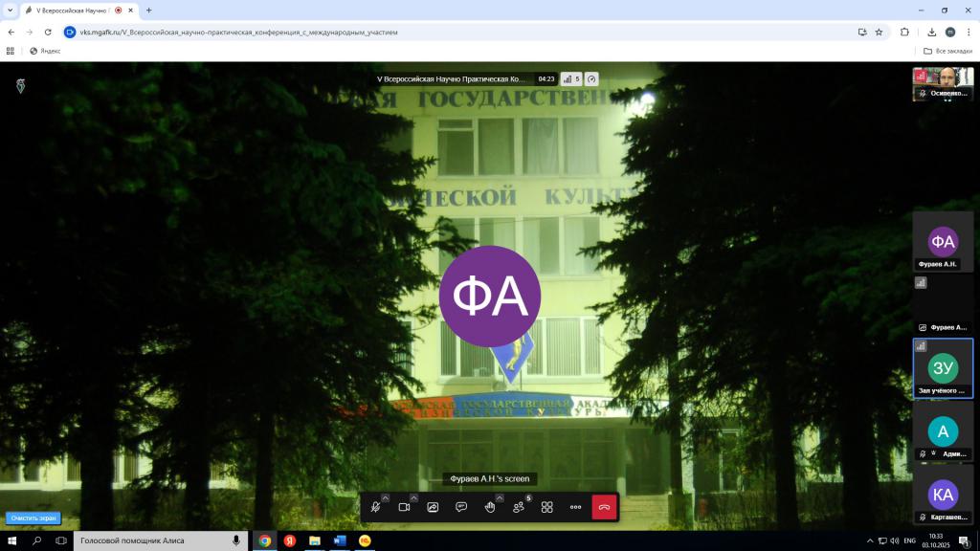Expand camera options arrow

(414, 497)
